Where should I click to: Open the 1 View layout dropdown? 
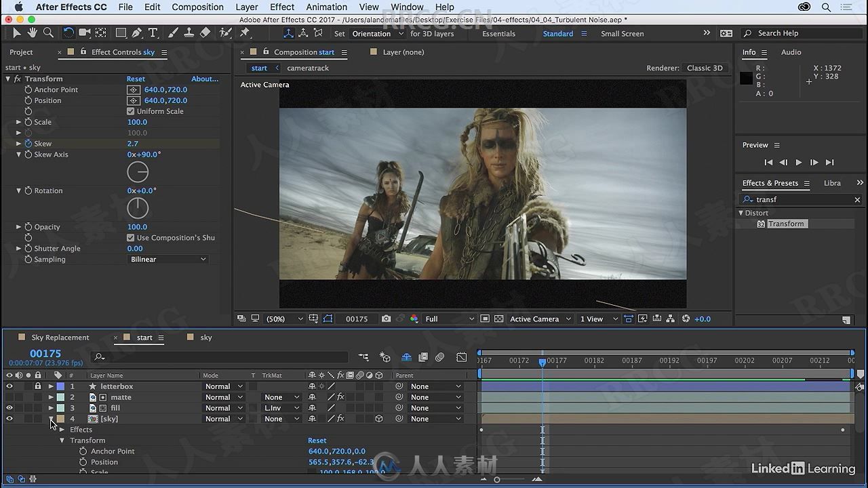(599, 319)
